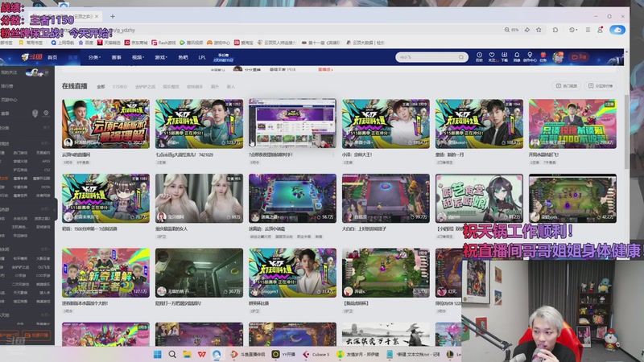Viewport: 644px width, 362px height.
Task: Click stream title starting 初音: 1500分冲第一
Action: [x=89, y=229]
